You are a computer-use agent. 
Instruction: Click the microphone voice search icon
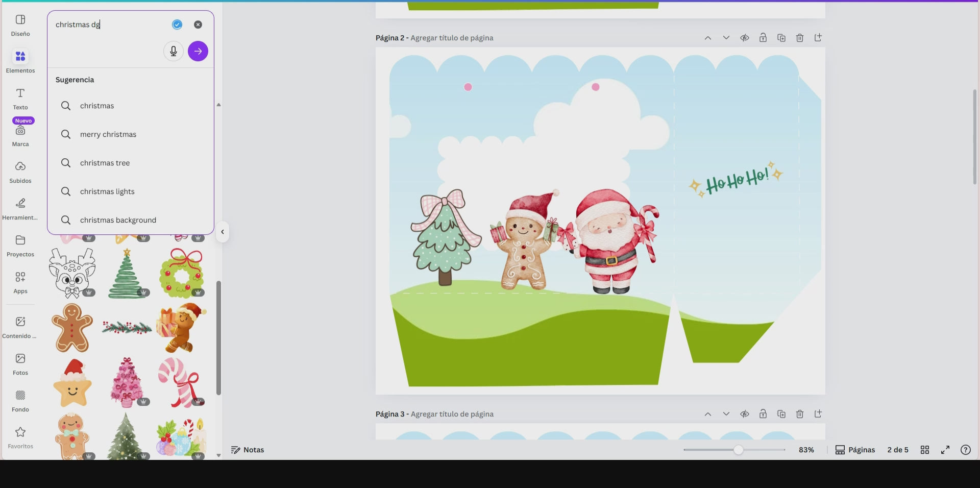coord(174,51)
